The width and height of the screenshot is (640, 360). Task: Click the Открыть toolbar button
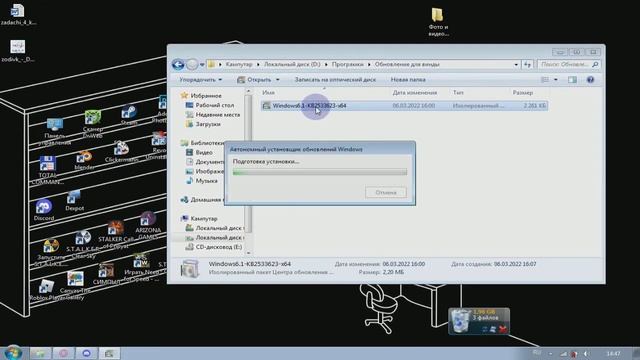pyautogui.click(x=254, y=80)
